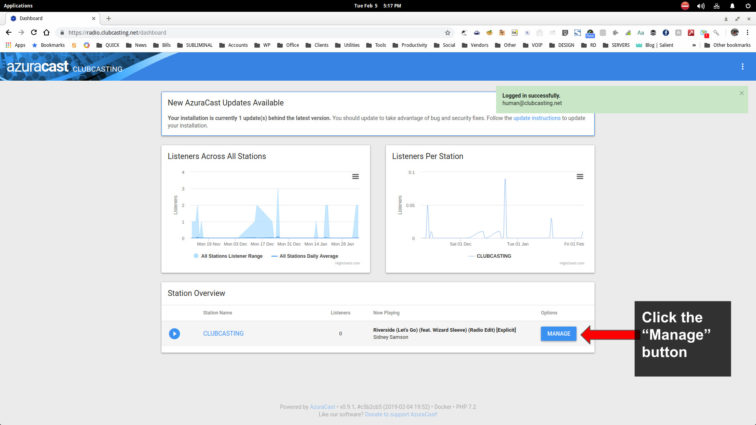Open the Chrome profile avatar

(x=734, y=32)
